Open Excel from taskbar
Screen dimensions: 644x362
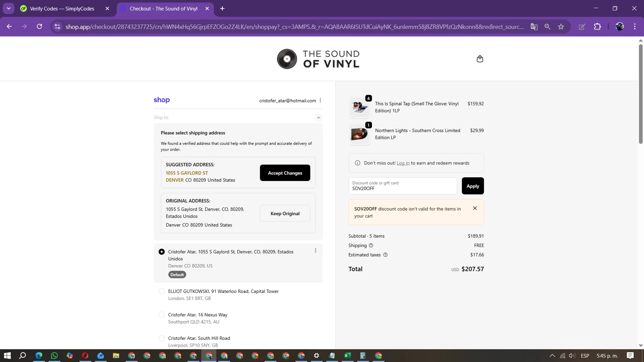point(347,356)
